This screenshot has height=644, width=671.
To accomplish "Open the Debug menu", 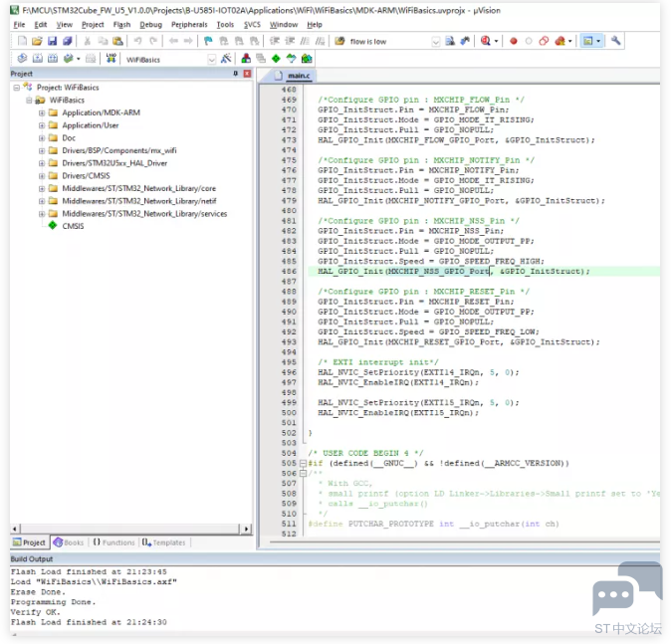I will click(151, 25).
